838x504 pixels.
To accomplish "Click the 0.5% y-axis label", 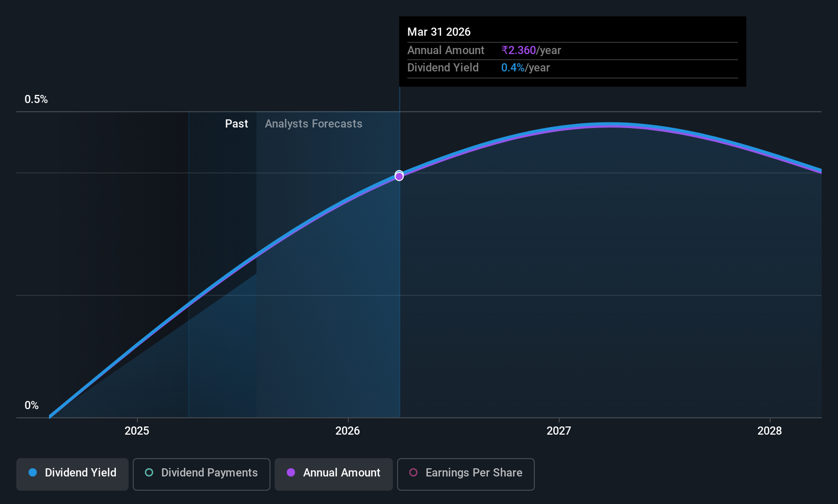I will click(36, 99).
